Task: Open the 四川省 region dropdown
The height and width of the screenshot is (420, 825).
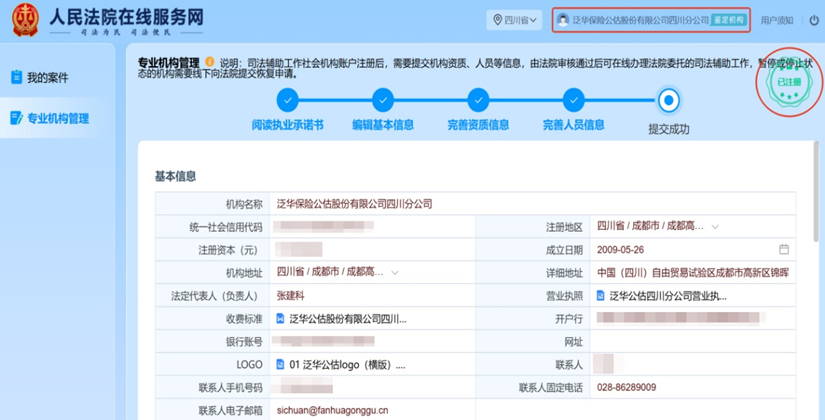Action: (514, 20)
